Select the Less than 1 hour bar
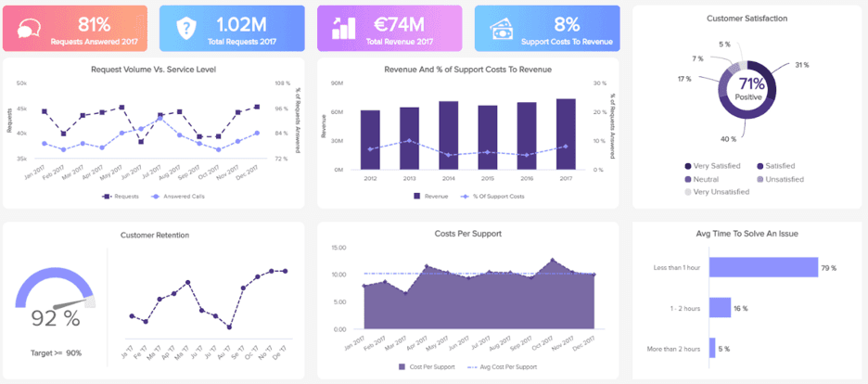The width and height of the screenshot is (868, 384). click(762, 269)
